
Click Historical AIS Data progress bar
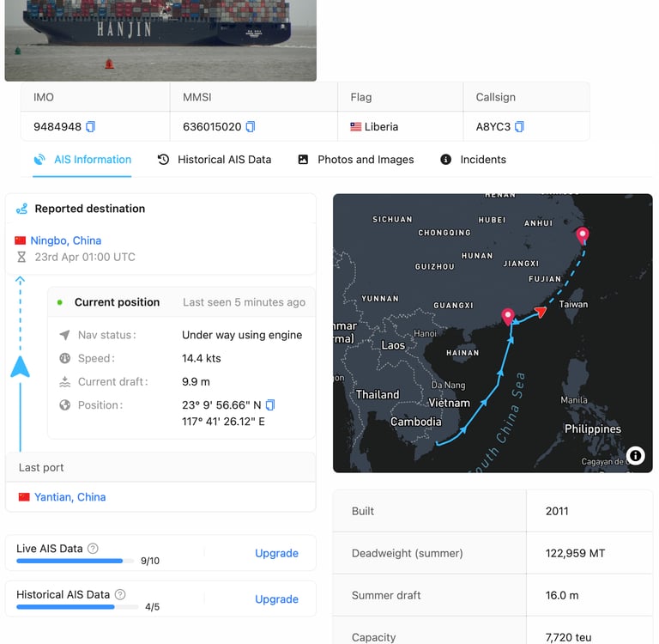(x=77, y=606)
